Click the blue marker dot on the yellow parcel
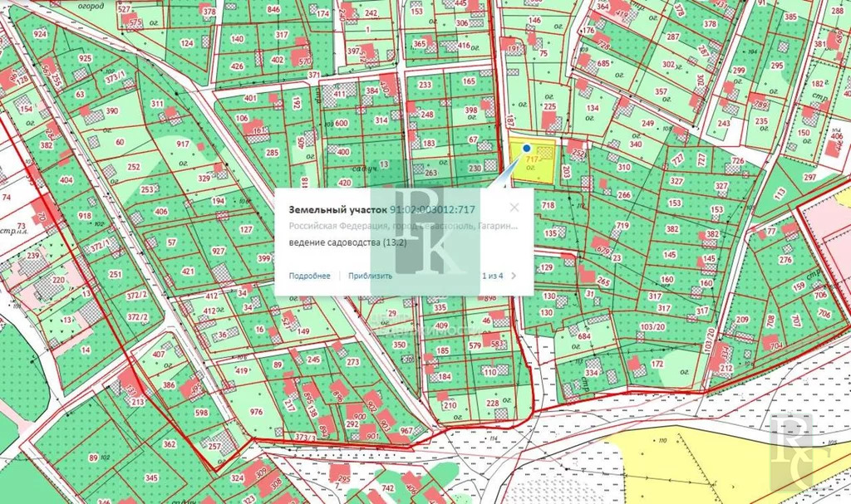851x504 pixels. pos(526,148)
